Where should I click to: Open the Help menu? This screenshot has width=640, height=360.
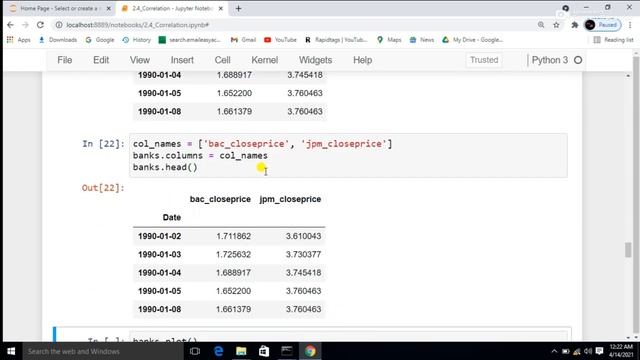click(362, 60)
